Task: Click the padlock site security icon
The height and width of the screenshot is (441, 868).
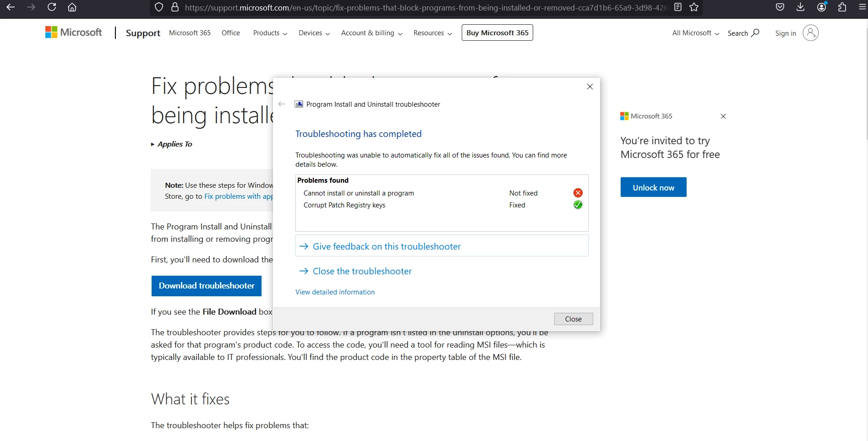Action: pyautogui.click(x=175, y=7)
